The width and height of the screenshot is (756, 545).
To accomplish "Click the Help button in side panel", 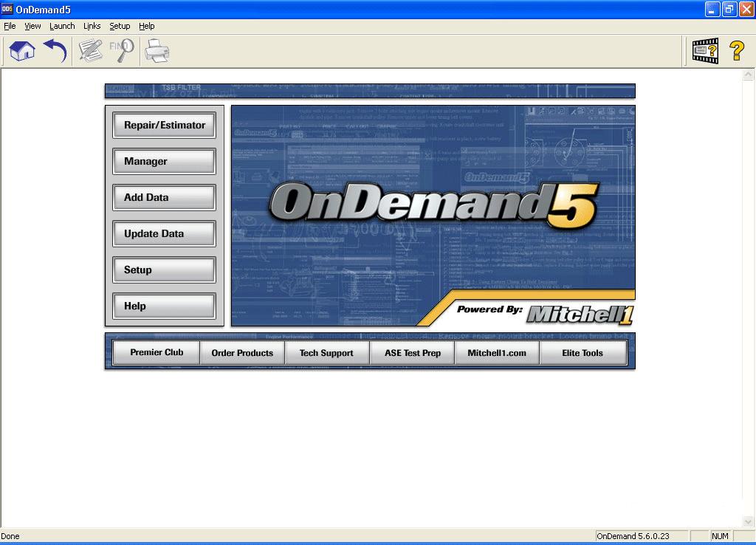I will (165, 306).
